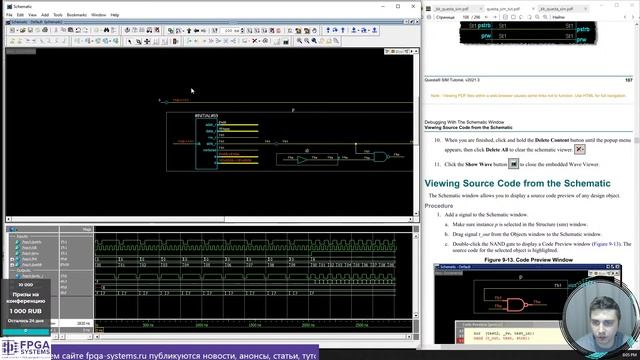The width and height of the screenshot is (640, 360).
Task: Toggle the Show Wave button in toolbar
Action: click(286, 41)
